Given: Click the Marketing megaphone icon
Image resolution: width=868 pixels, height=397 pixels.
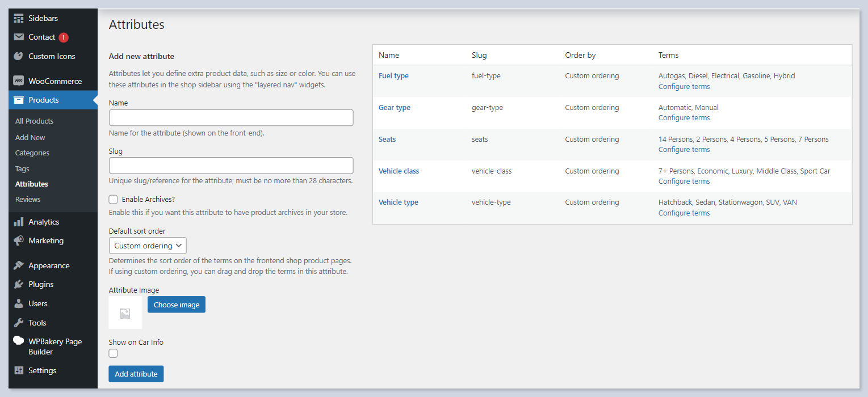Looking at the screenshot, I should (x=19, y=240).
